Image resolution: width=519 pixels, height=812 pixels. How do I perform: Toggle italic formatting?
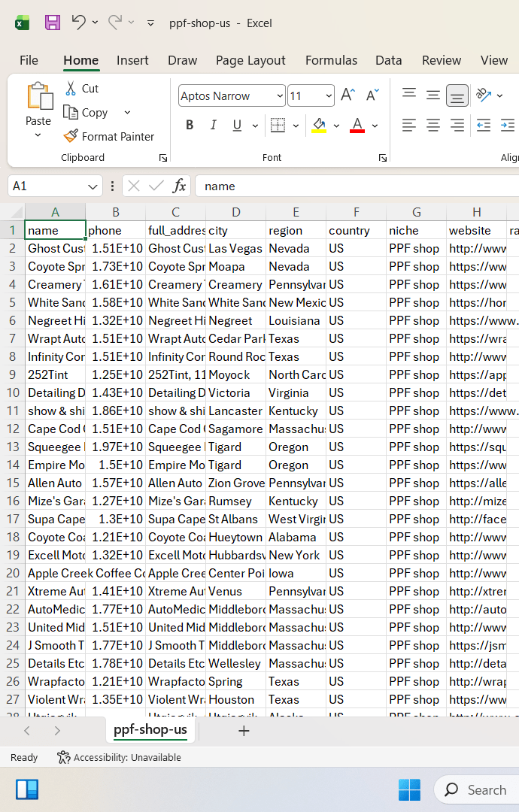tap(213, 125)
